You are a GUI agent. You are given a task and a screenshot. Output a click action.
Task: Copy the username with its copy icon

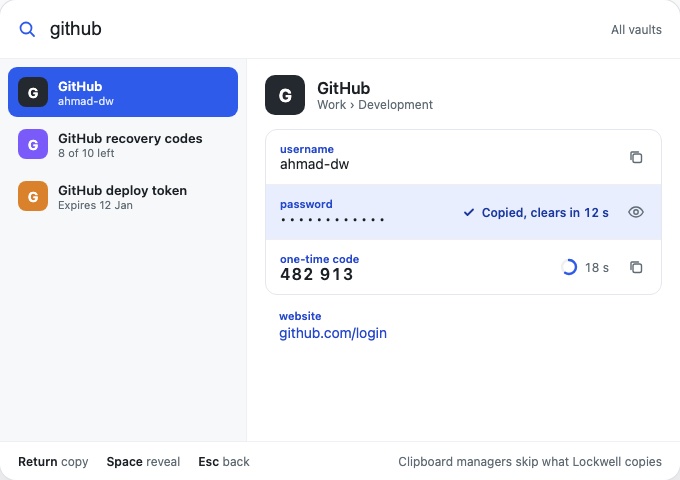click(x=636, y=157)
